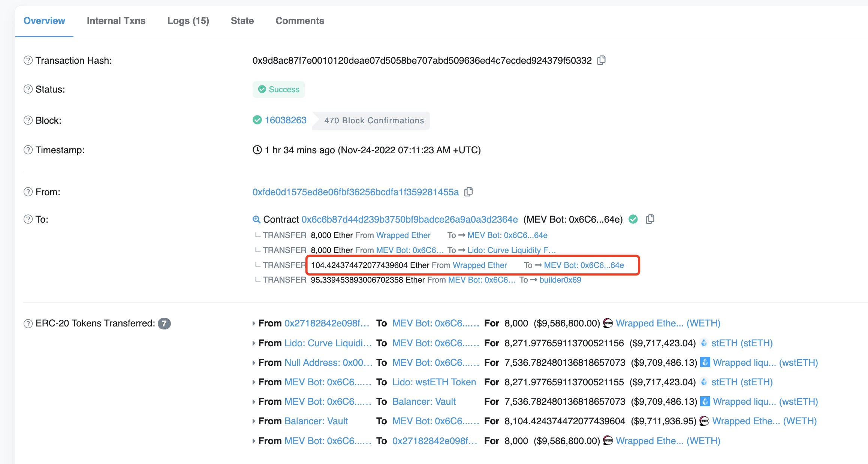Expand the transfer from Null Address

[253, 362]
